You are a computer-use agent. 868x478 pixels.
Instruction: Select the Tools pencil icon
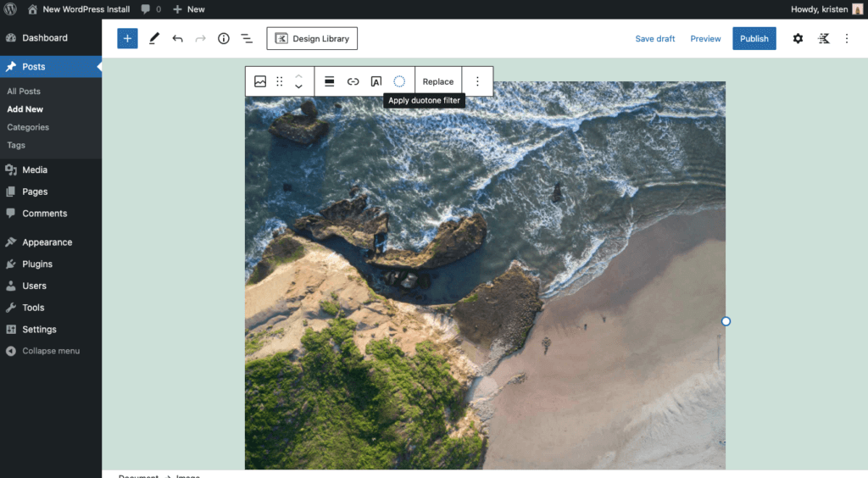(153, 38)
